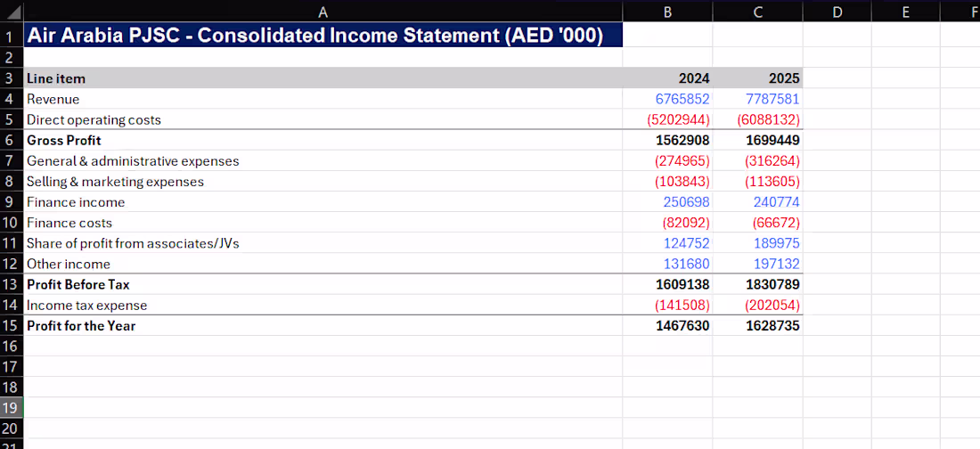Click cell with (6088132)
The height and width of the screenshot is (449, 980).
[757, 119]
